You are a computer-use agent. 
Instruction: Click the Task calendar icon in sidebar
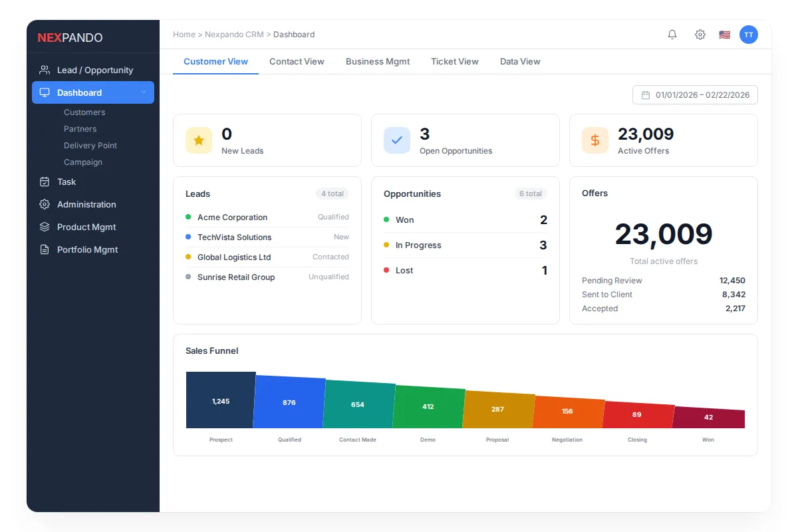[x=45, y=182]
